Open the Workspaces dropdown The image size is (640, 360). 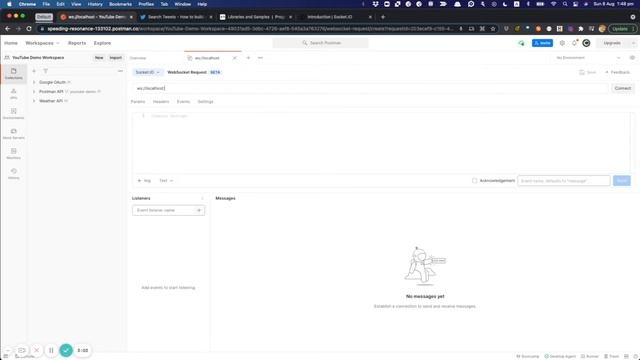pyautogui.click(x=42, y=43)
